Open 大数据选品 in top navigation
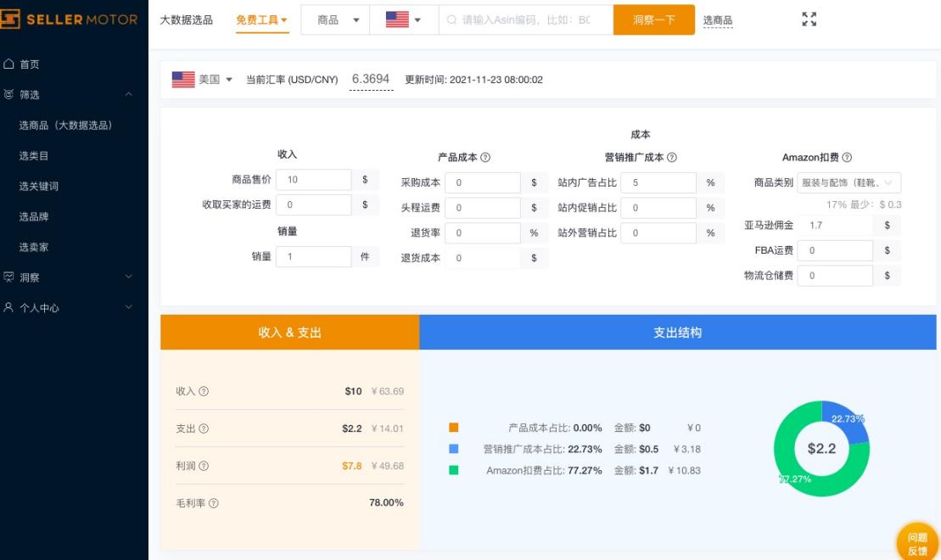The height and width of the screenshot is (560, 941). [x=187, y=20]
